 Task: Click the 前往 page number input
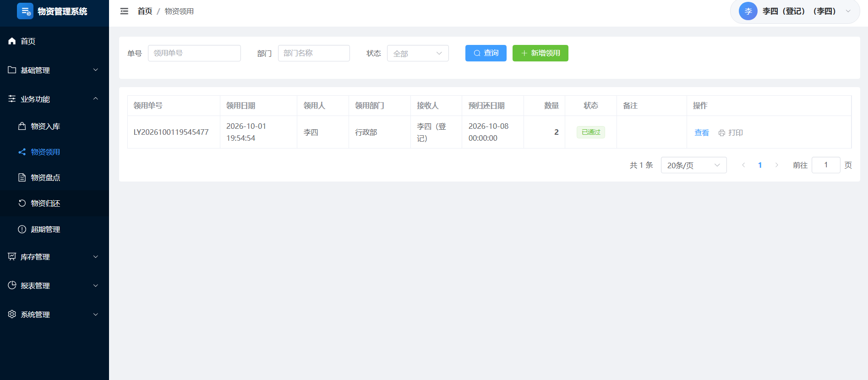point(826,165)
